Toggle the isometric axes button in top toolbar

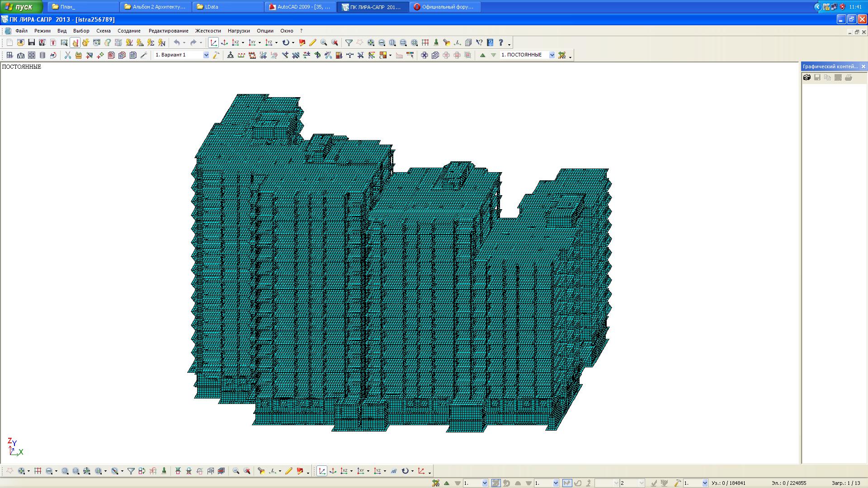pyautogui.click(x=213, y=42)
